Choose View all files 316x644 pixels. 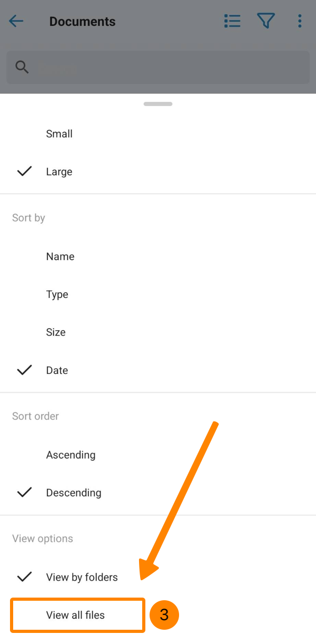(75, 615)
